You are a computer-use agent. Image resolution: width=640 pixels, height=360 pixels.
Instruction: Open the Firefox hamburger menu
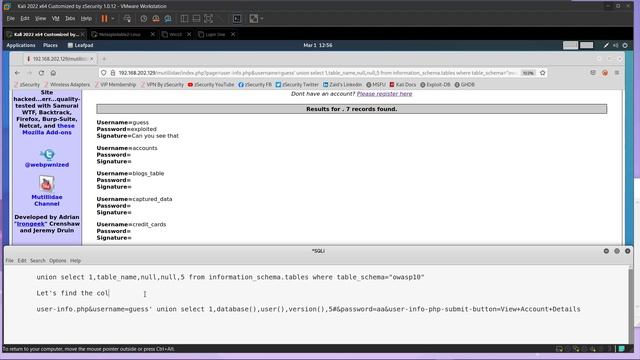tap(617, 73)
